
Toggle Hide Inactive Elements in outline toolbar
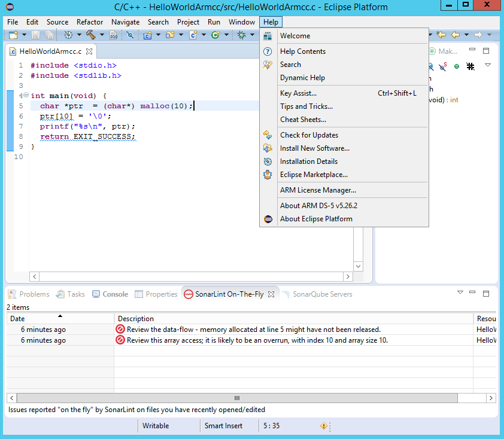pyautogui.click(x=470, y=66)
